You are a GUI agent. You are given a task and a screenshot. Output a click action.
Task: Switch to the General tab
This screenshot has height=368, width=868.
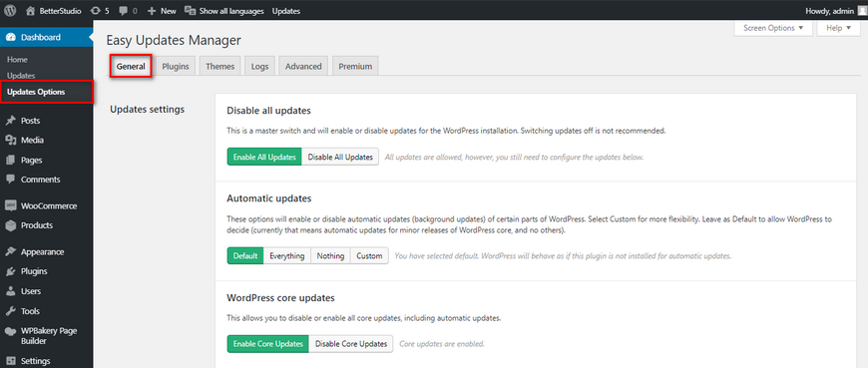point(131,67)
